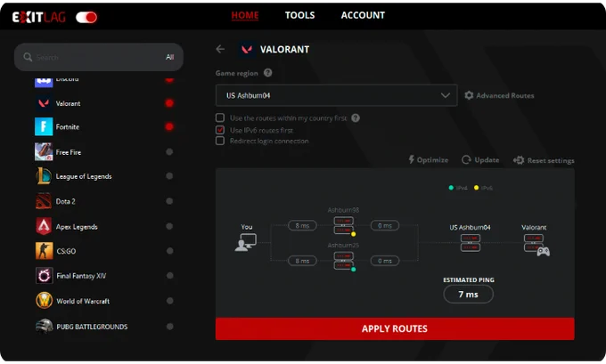606x364 pixels.
Task: Select the PUBG BATTLEGROUNDS row label
Action: [92, 327]
